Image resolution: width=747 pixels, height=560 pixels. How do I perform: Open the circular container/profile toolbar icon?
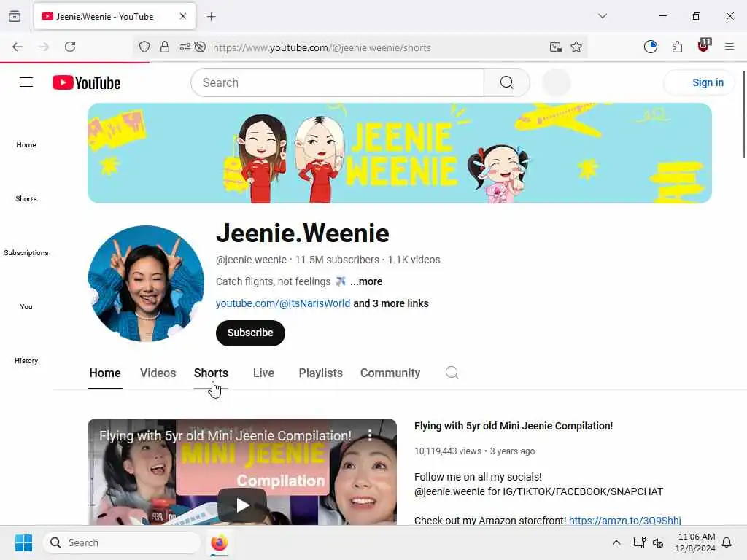point(650,47)
